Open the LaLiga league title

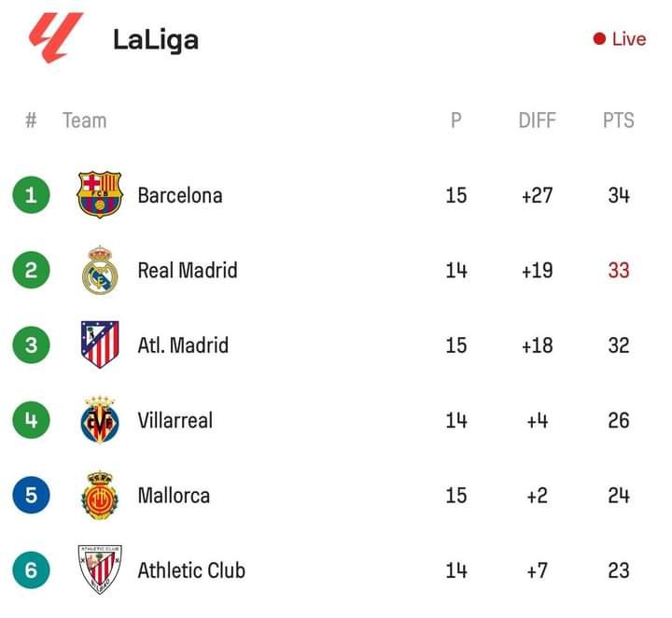pos(156,40)
